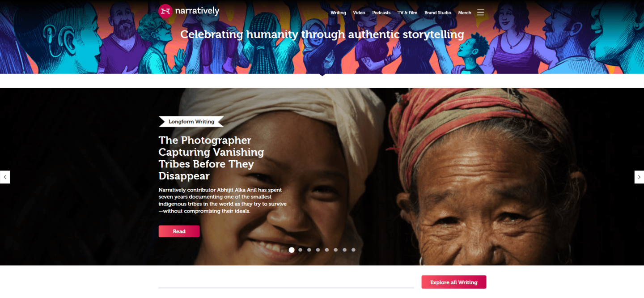
Task: Open the Writing menu item
Action: (338, 13)
